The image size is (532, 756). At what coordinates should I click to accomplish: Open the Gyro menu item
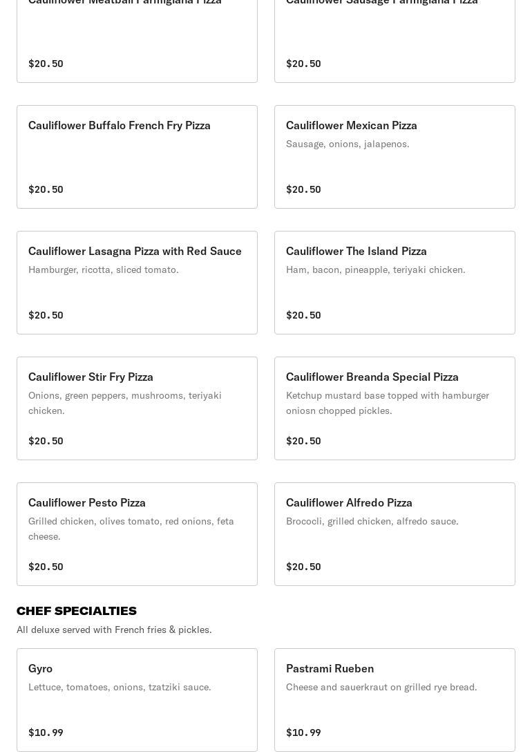pos(137,700)
